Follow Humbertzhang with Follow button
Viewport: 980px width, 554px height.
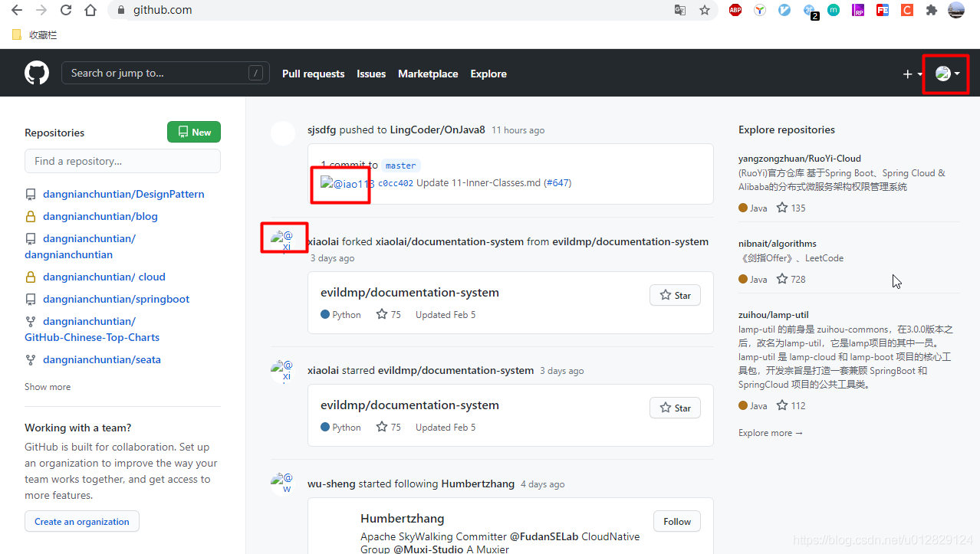pos(677,522)
